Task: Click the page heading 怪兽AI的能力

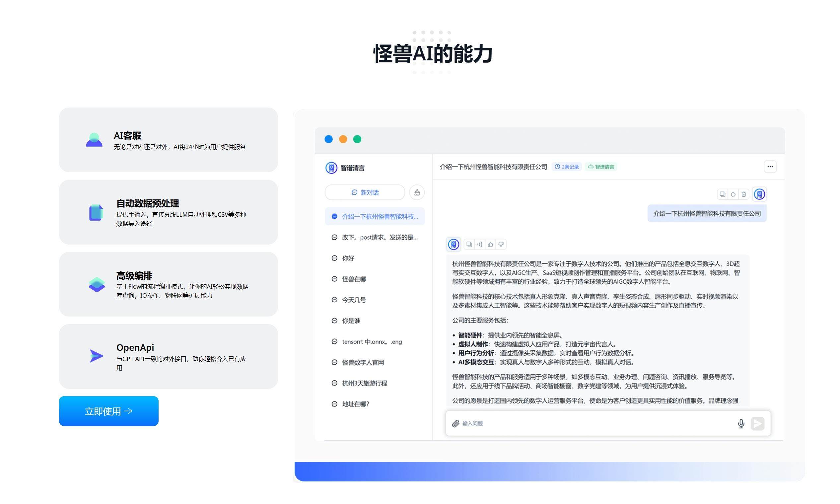Action: pyautogui.click(x=433, y=54)
